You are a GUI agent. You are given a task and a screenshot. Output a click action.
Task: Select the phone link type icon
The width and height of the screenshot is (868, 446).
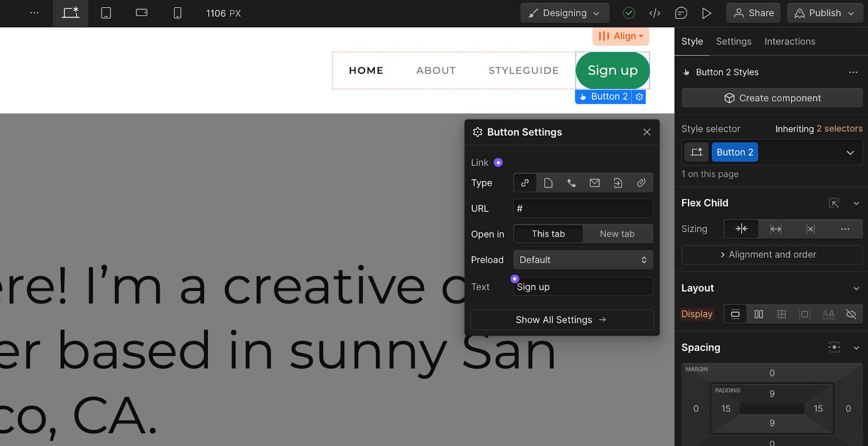[571, 183]
